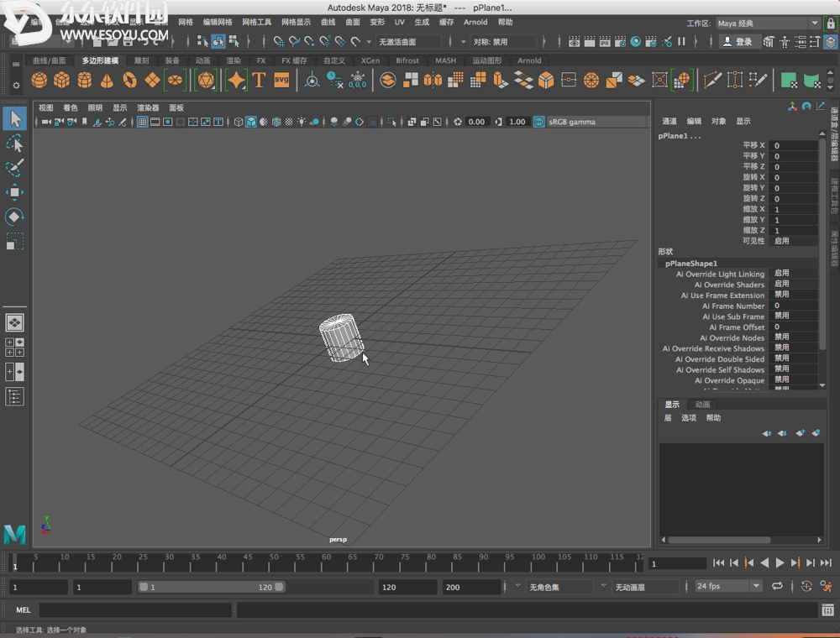Toggle the workspace lock icon
Image resolution: width=840 pixels, height=638 pixels.
pyautogui.click(x=831, y=24)
